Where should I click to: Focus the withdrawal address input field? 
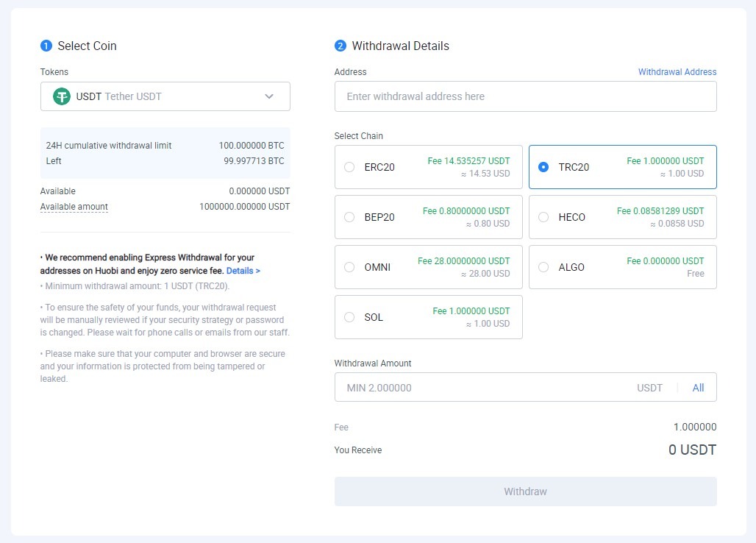click(x=525, y=96)
